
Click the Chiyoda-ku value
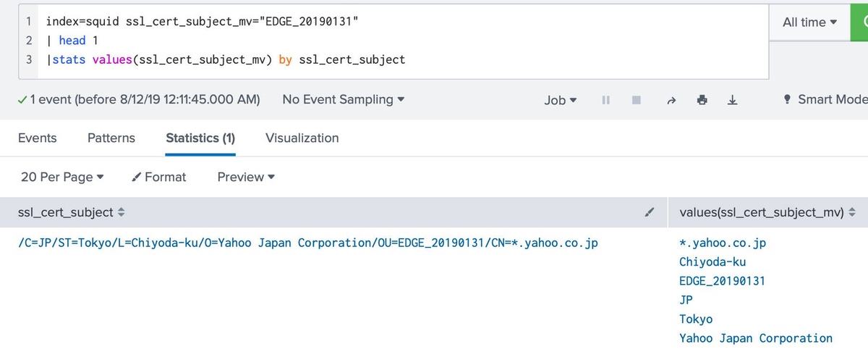712,261
